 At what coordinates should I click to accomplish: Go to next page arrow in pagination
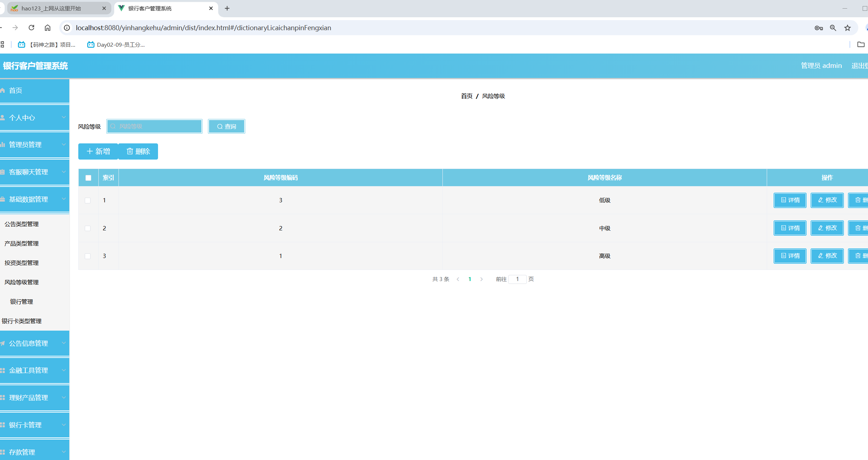(x=482, y=279)
